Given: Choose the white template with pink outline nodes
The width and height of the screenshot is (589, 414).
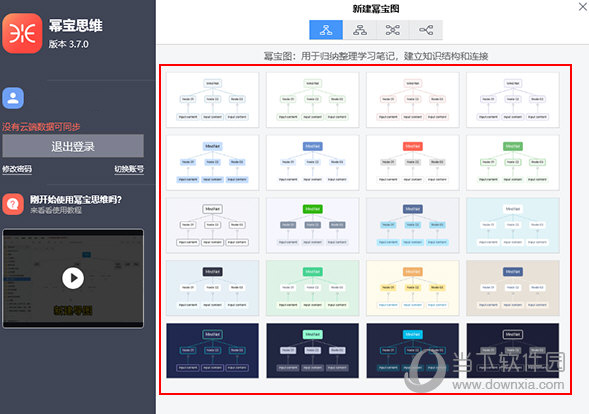Looking at the screenshot, I should 413,100.
